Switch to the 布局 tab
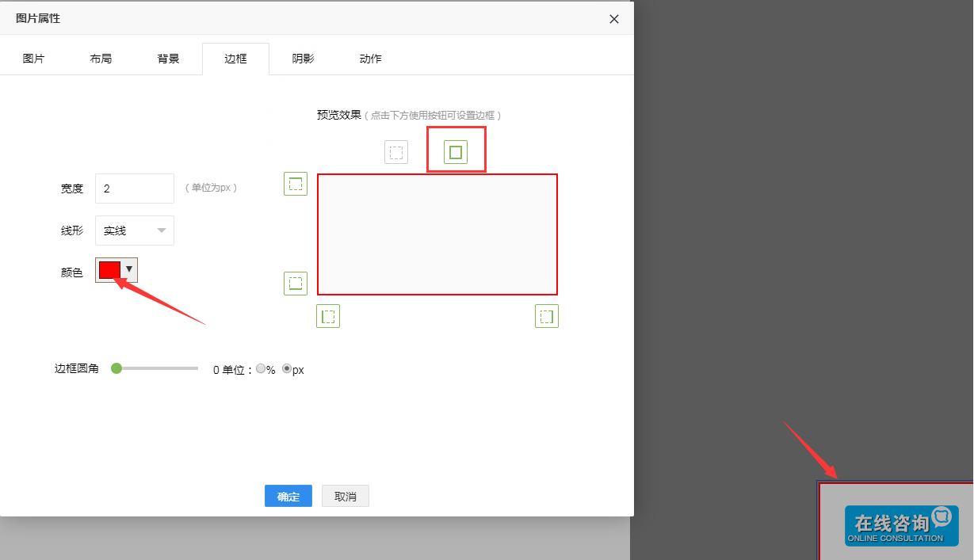Viewport: 974px width, 560px height. click(101, 59)
